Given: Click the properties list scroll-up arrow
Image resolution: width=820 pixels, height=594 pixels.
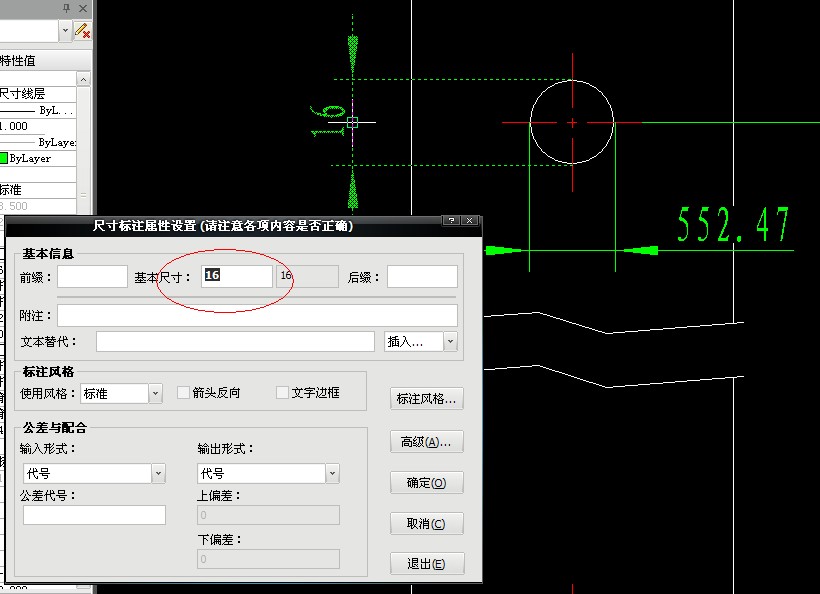Looking at the screenshot, I should coord(84,78).
